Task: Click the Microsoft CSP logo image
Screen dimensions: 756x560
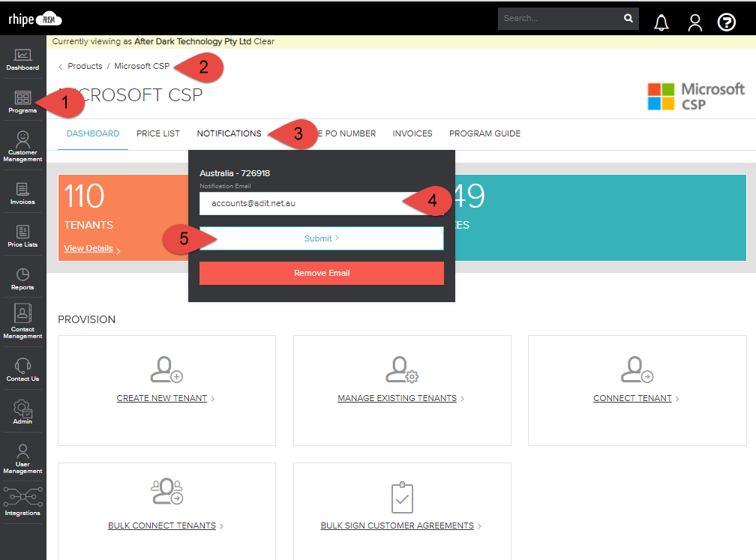Action: tap(696, 97)
